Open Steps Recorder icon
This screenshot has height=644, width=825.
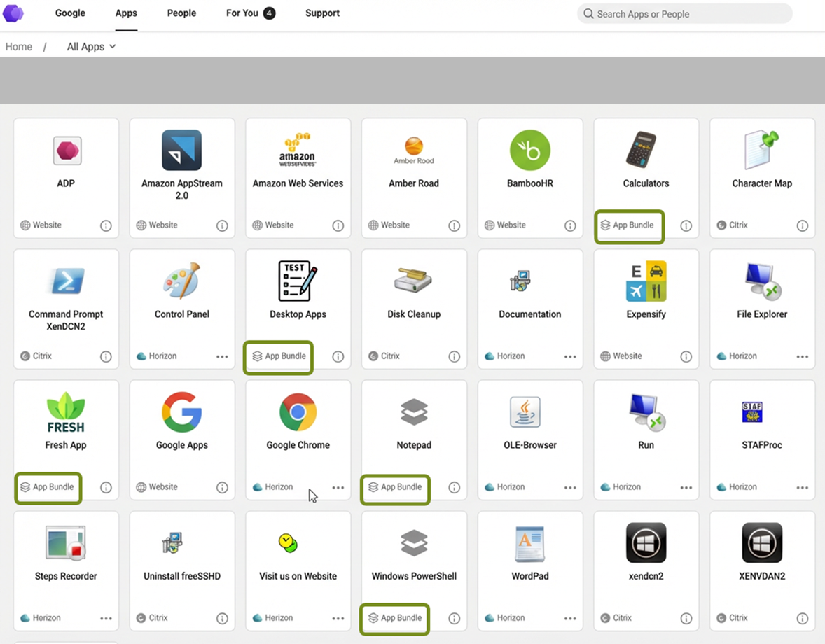(66, 543)
